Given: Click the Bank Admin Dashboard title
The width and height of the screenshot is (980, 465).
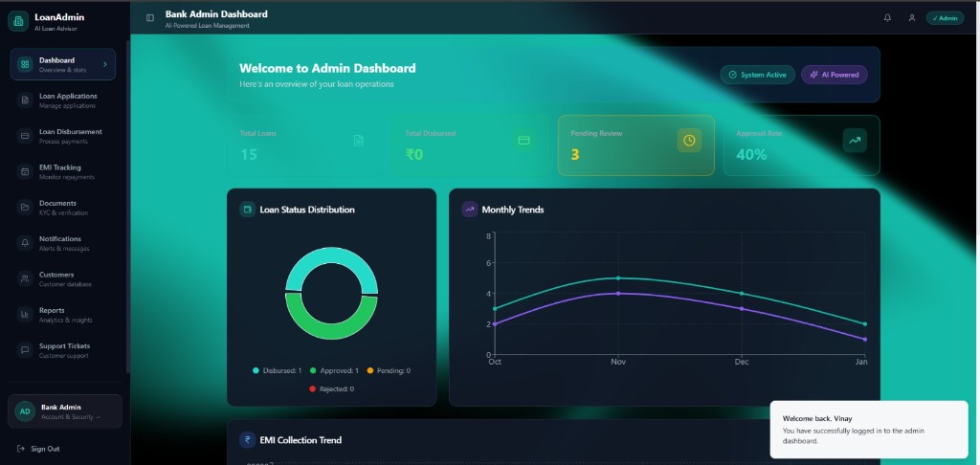Looking at the screenshot, I should click(x=216, y=13).
